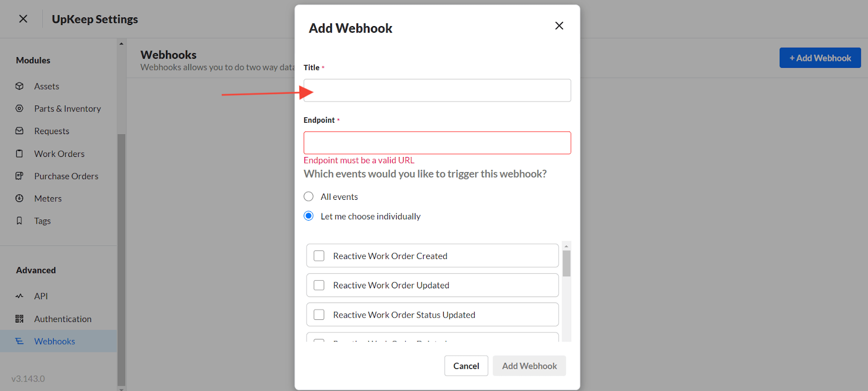This screenshot has width=868, height=391.
Task: Click the Assets cube icon in sidebar
Action: [20, 86]
